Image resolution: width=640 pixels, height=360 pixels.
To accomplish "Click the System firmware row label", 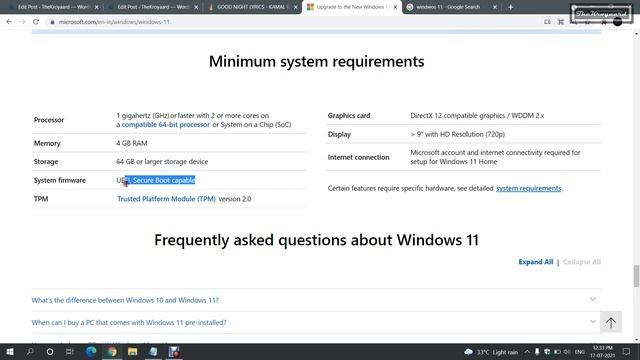I will pos(60,180).
